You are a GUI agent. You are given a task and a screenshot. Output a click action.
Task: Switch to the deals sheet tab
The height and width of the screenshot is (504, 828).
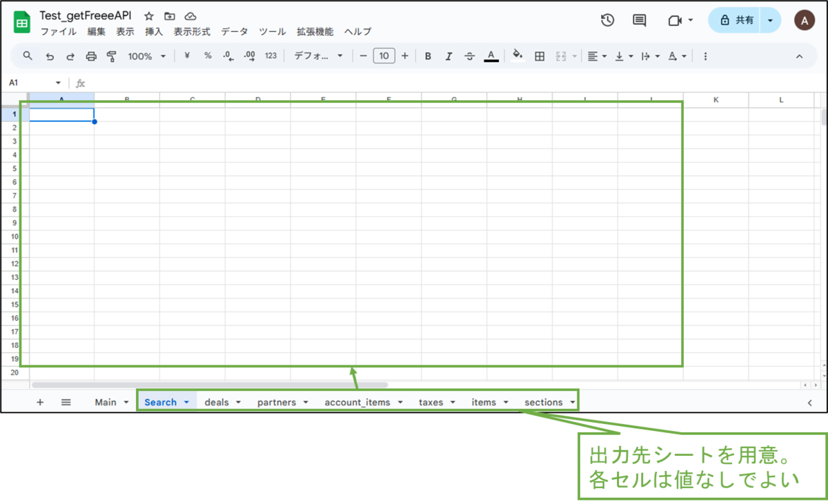[216, 401]
